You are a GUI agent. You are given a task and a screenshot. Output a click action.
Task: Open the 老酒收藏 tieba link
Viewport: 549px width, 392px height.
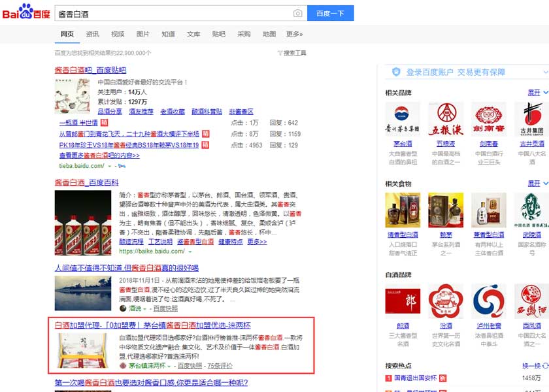click(x=173, y=112)
